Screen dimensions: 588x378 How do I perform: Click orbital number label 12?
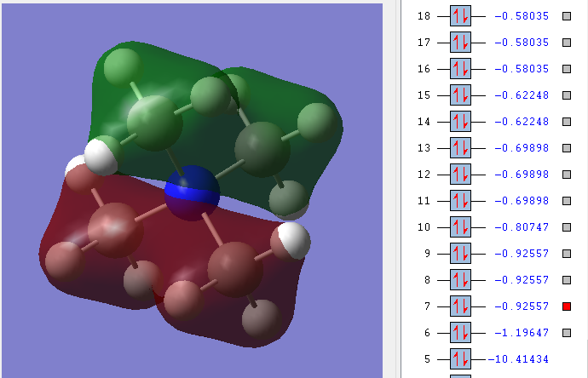(424, 175)
